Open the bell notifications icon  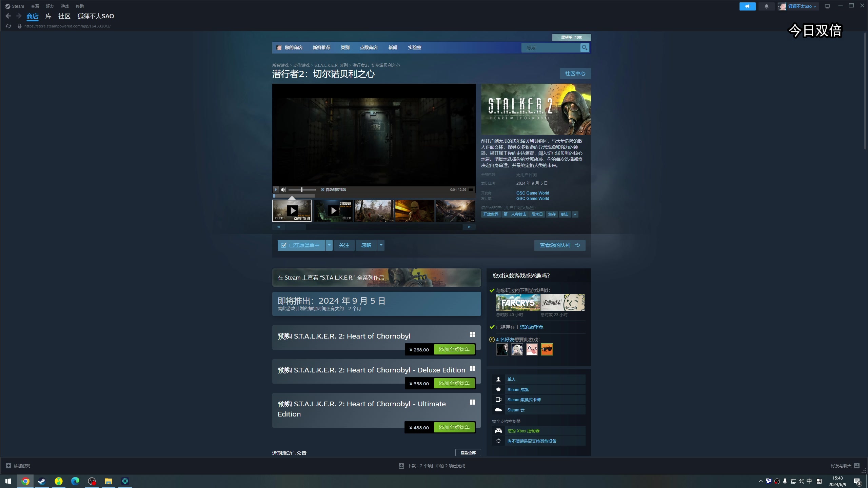click(766, 6)
